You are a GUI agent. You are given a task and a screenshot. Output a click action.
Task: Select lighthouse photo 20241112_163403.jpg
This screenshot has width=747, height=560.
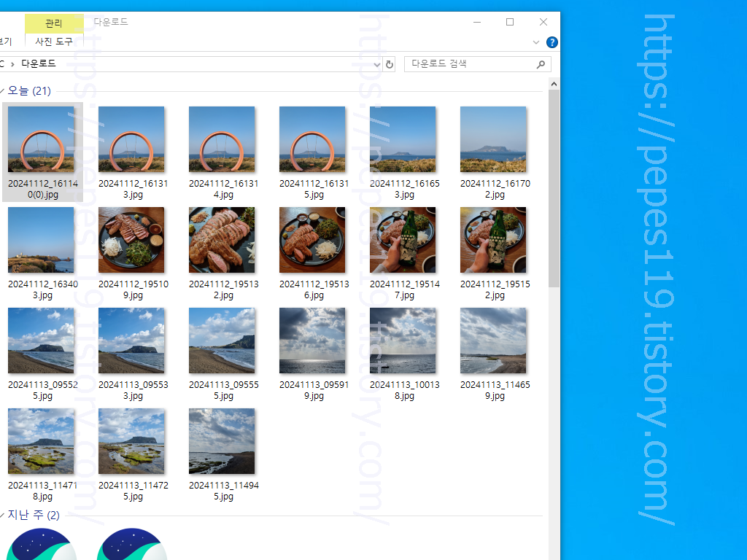41,240
